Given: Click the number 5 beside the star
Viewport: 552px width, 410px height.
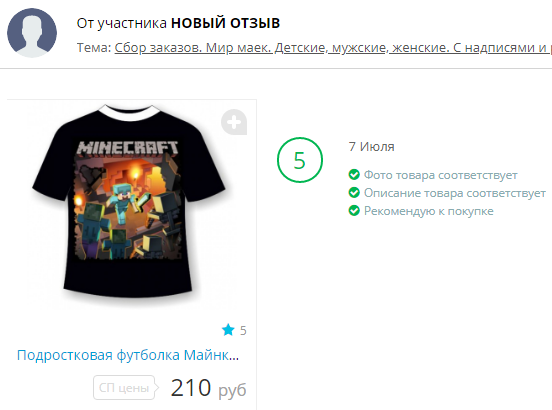Looking at the screenshot, I should coord(243,330).
